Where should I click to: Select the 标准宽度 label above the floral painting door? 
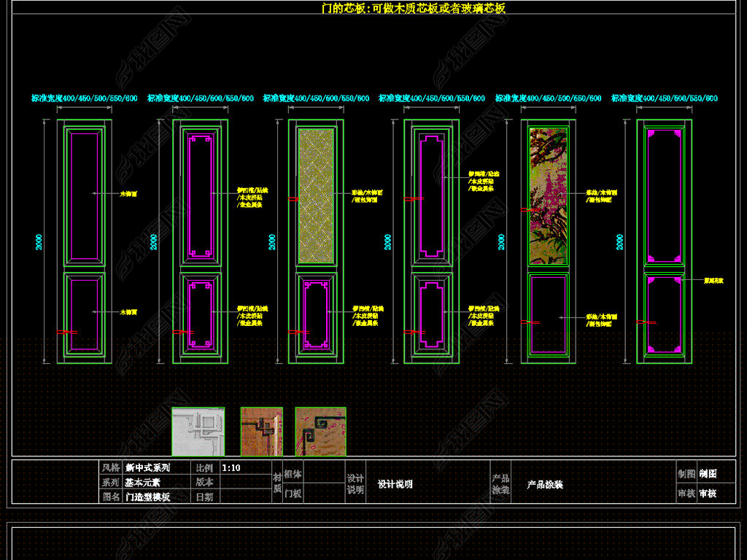tap(548, 98)
